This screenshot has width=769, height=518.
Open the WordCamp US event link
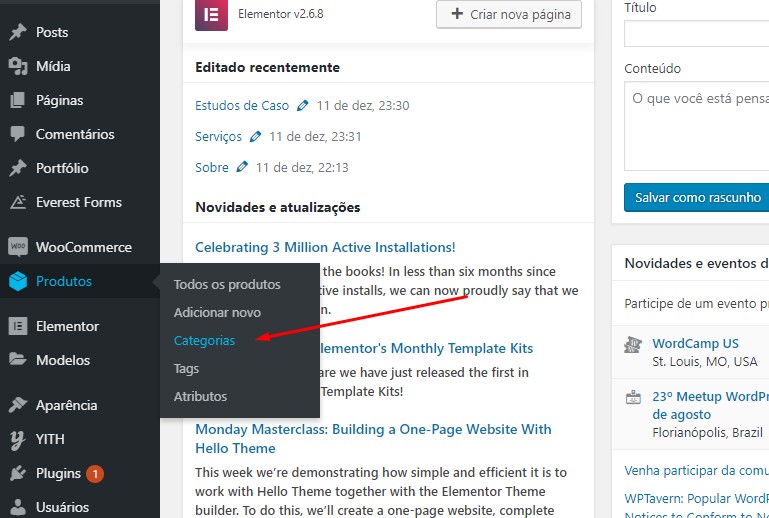(x=695, y=343)
